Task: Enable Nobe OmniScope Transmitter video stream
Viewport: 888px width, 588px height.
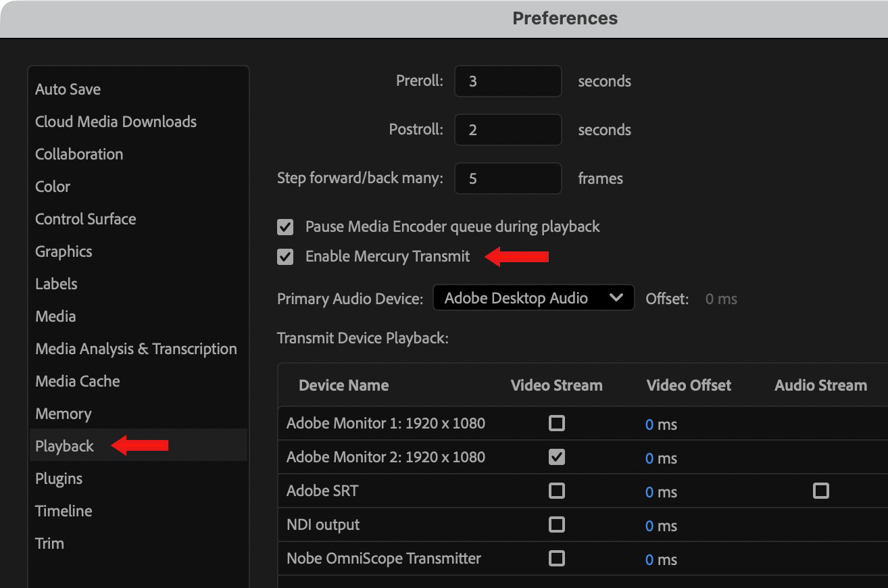Action: (556, 558)
